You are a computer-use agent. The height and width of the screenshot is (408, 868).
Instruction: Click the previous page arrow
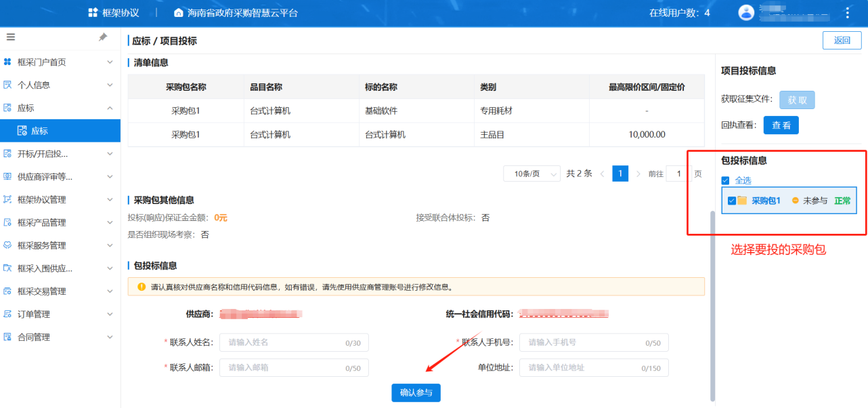(x=603, y=174)
